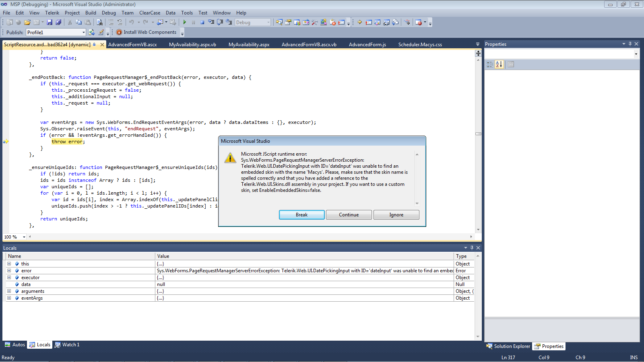Click the hammer and wrench Toolbox icon
The width and height of the screenshot is (644, 362).
pos(315,23)
